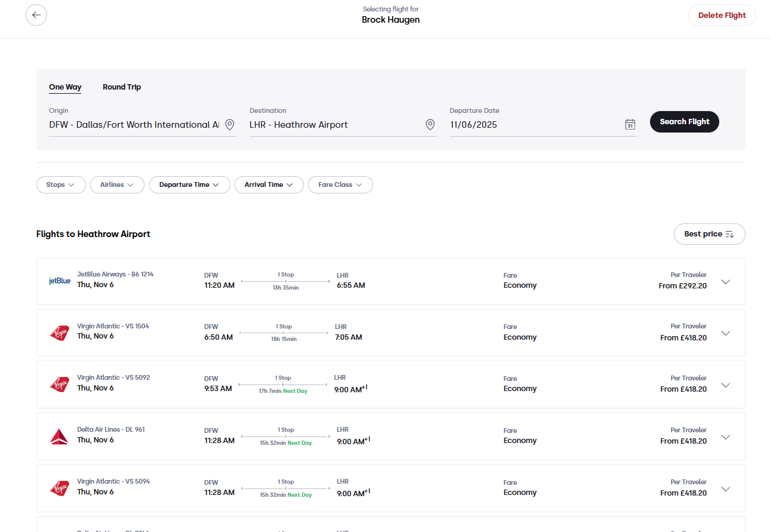Image resolution: width=770 pixels, height=532 pixels.
Task: Expand the Virgin Atlantic VS 5092 flight
Action: coord(726,385)
